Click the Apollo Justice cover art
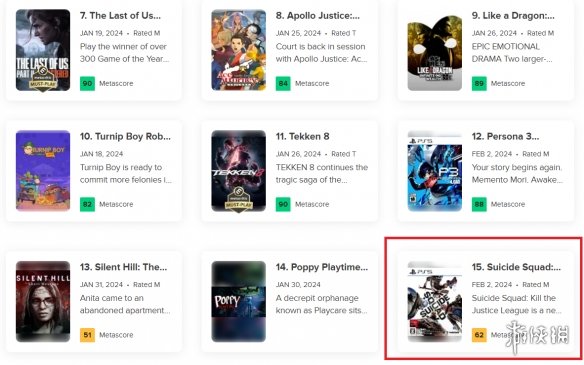This screenshot has height=365, width=584. (x=239, y=50)
